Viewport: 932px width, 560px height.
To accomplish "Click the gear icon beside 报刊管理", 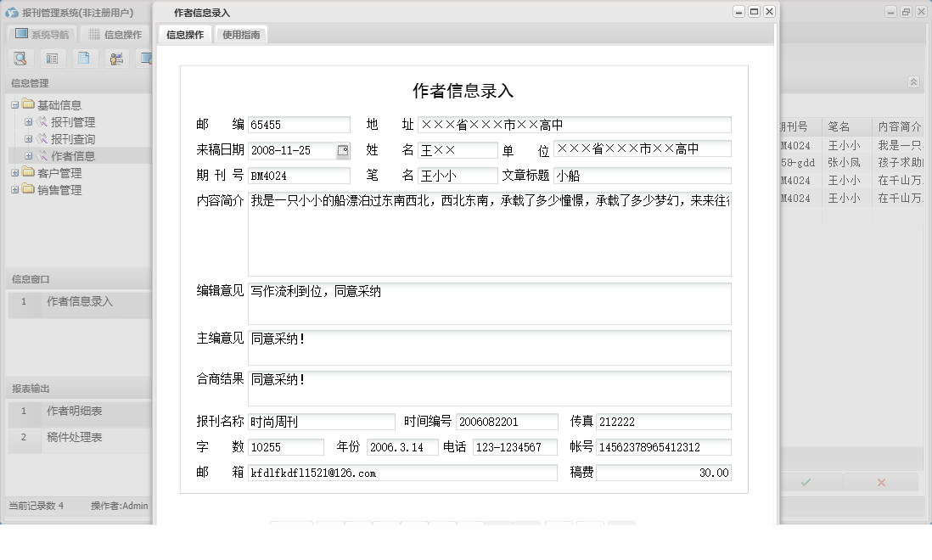I will click(x=42, y=121).
